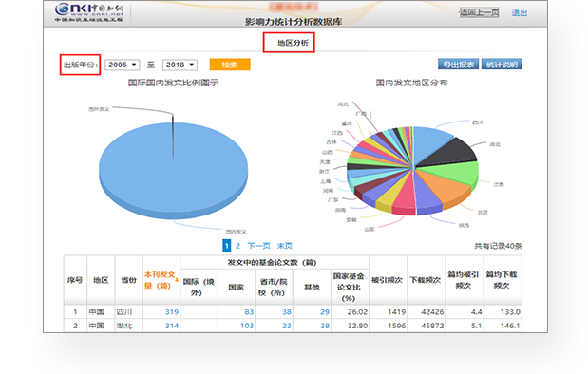
Task: Click the 被引频次 column header
Action: (387, 280)
